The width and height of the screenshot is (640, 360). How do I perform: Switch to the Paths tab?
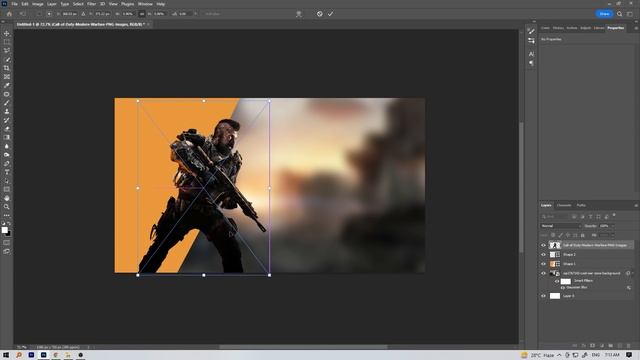581,205
